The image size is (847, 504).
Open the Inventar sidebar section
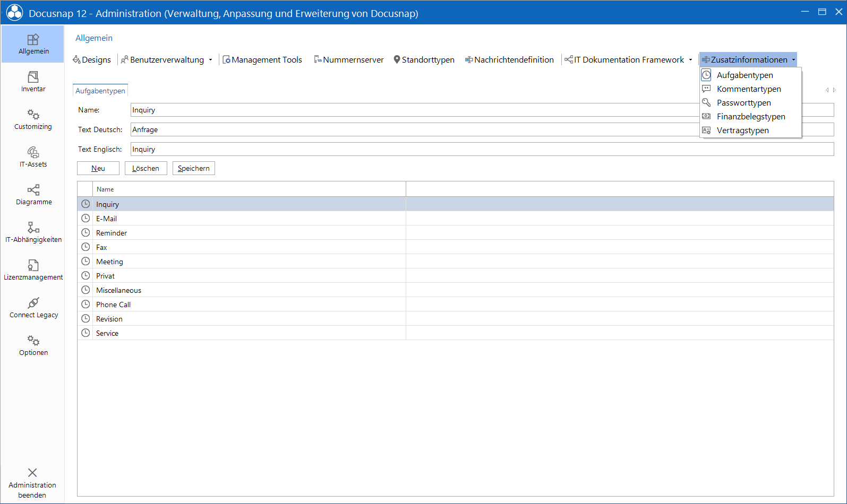tap(33, 82)
